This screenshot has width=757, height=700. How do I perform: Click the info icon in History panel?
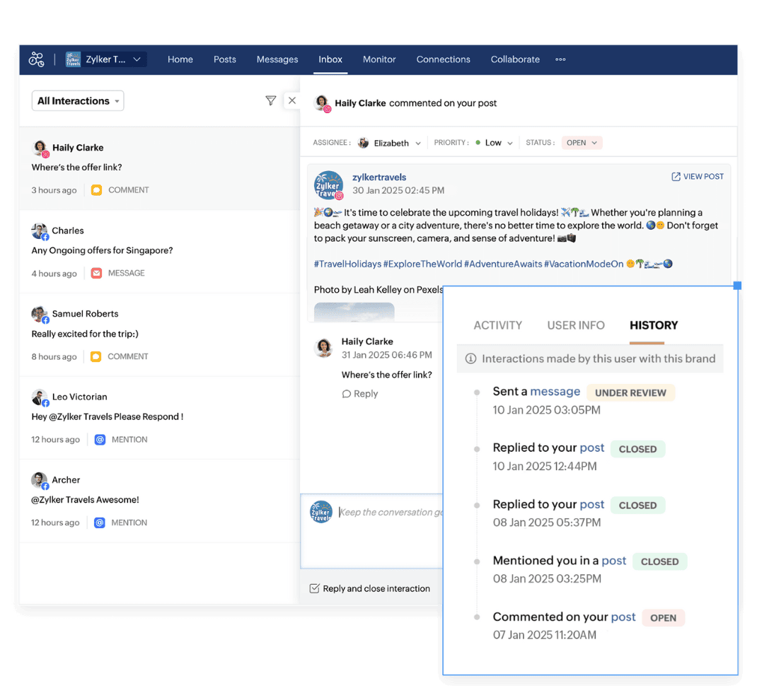coord(470,358)
